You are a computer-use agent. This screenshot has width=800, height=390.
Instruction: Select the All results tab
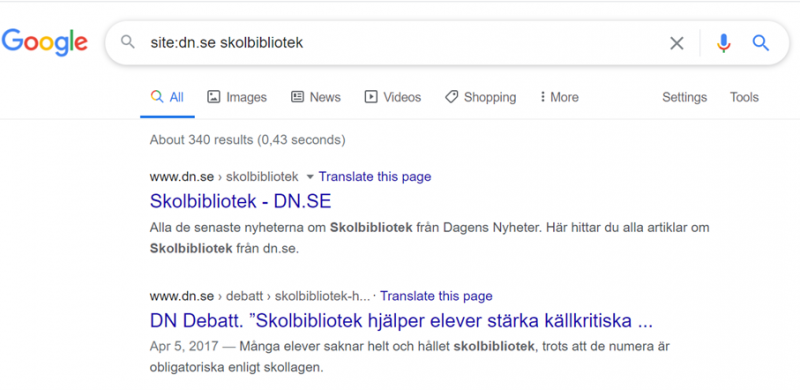(167, 97)
